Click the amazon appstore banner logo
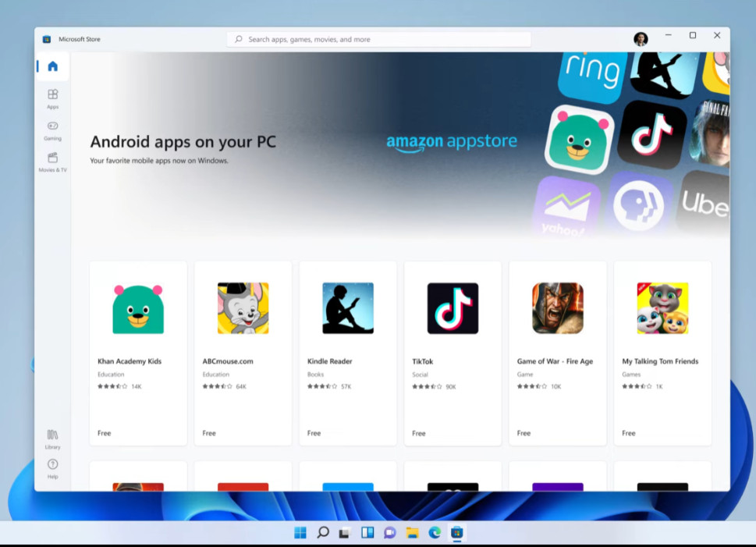The width and height of the screenshot is (756, 547). tap(452, 142)
